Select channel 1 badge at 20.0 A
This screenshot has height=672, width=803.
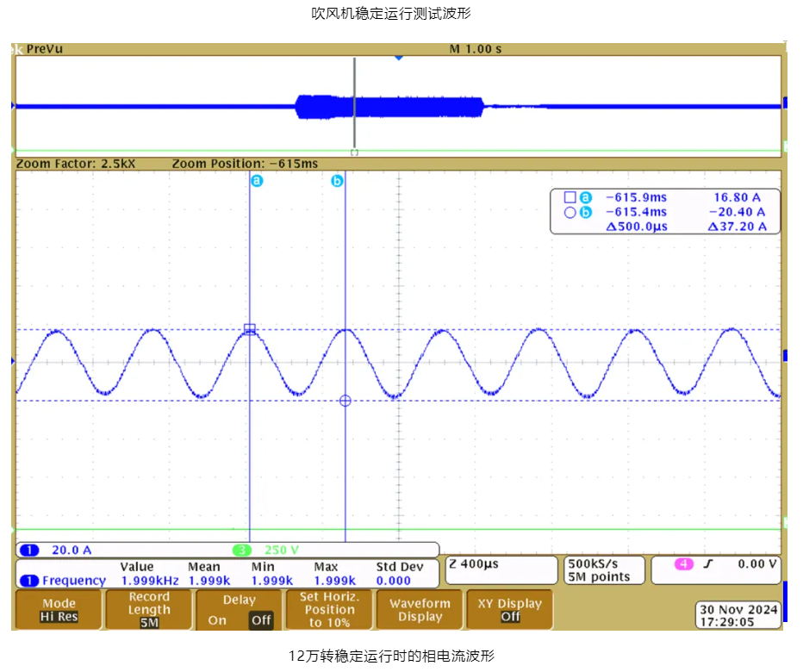click(x=29, y=551)
